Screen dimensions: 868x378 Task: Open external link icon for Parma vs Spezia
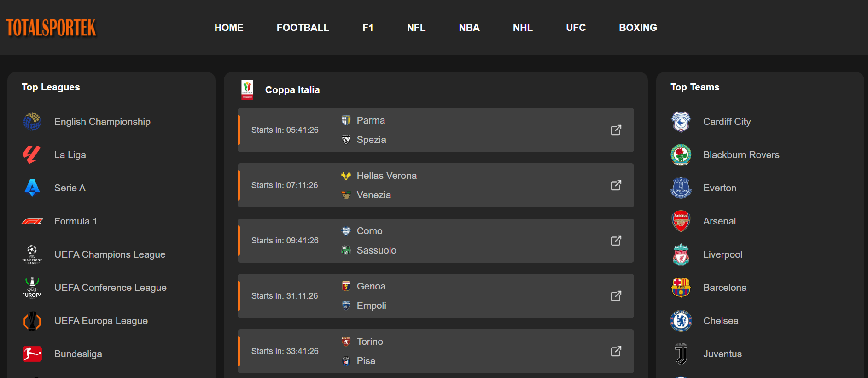pyautogui.click(x=616, y=130)
